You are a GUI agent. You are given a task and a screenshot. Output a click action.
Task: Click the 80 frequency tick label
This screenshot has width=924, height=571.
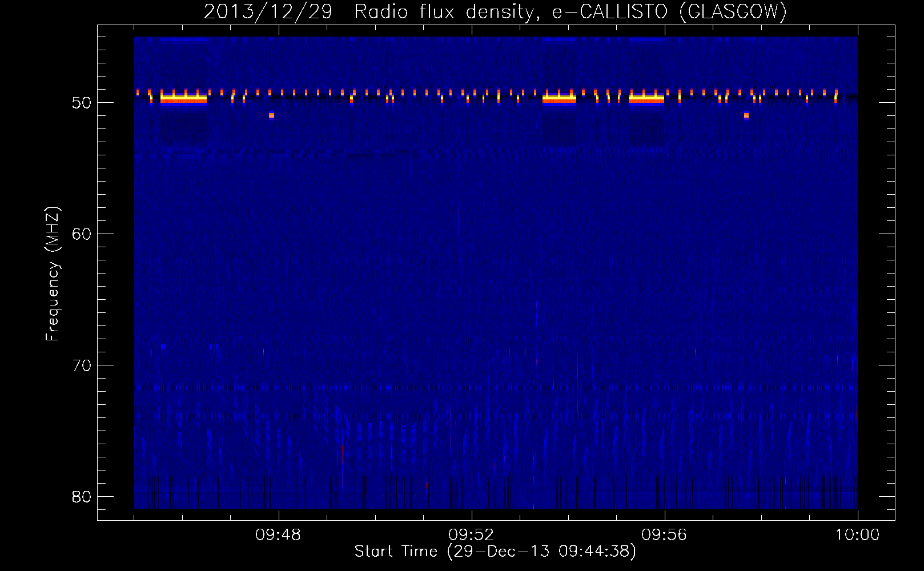click(x=82, y=497)
